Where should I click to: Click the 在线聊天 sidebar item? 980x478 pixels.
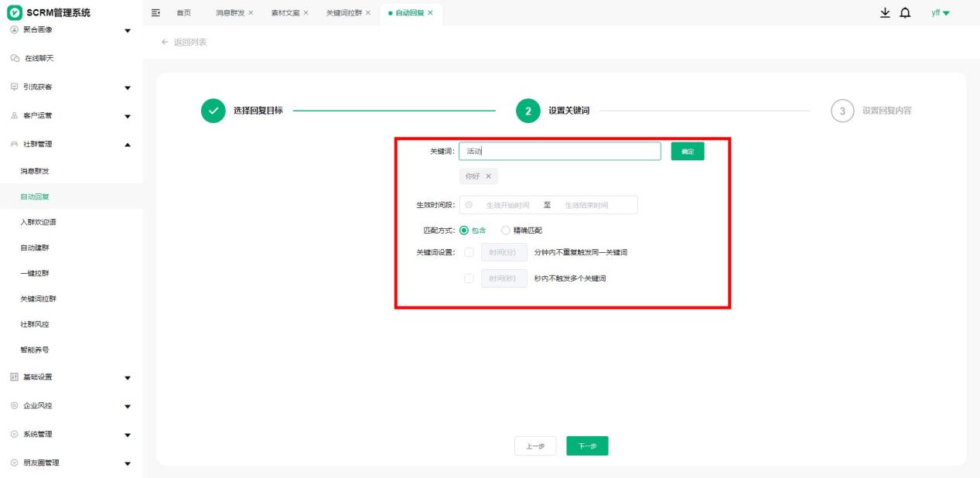(x=39, y=59)
